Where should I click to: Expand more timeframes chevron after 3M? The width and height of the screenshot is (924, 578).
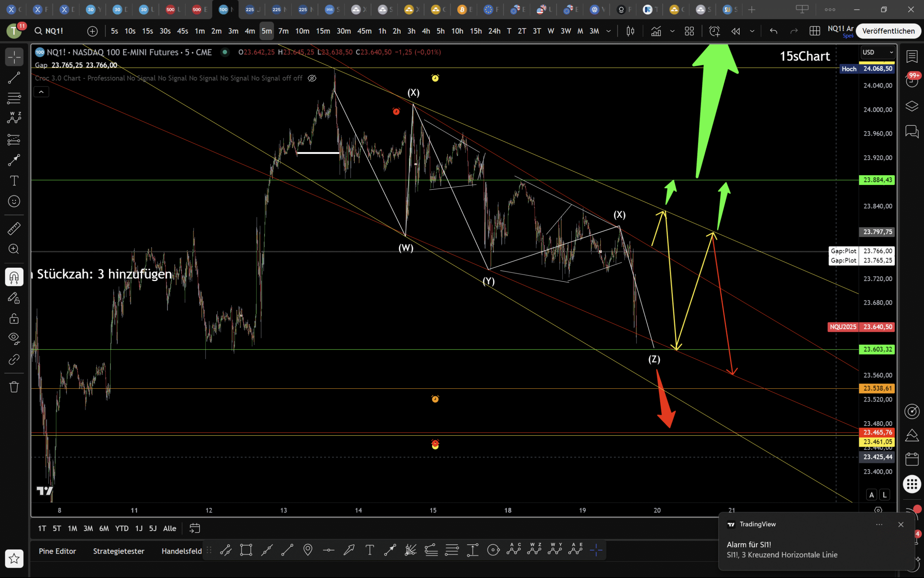pos(608,31)
